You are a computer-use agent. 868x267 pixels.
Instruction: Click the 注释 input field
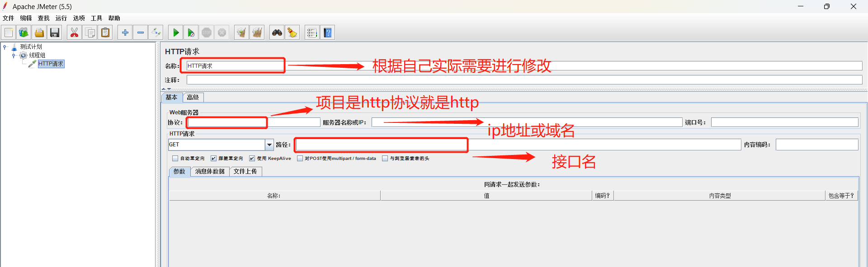point(524,80)
